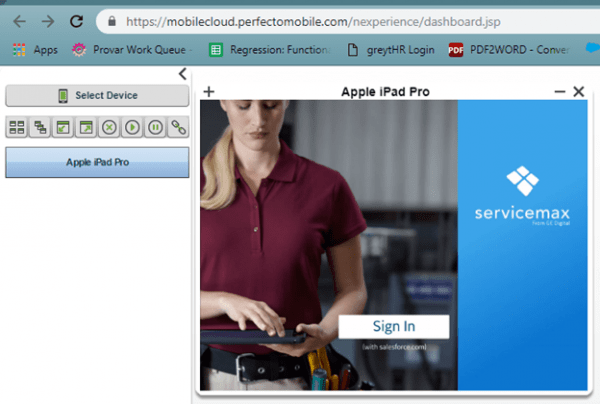
Task: Click the restore windows icon with up-right arrow
Action: [x=86, y=127]
